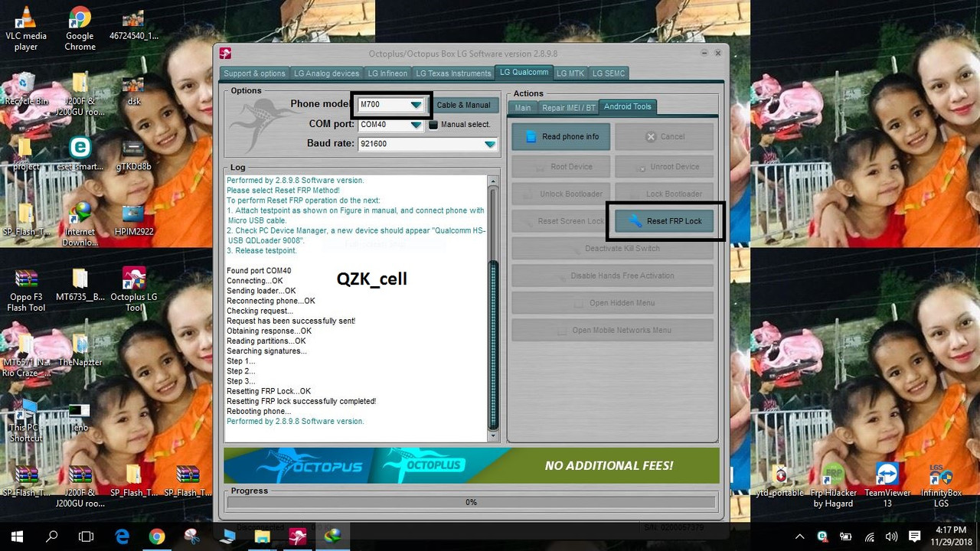Click the Reset FRP Lock button

(x=665, y=221)
